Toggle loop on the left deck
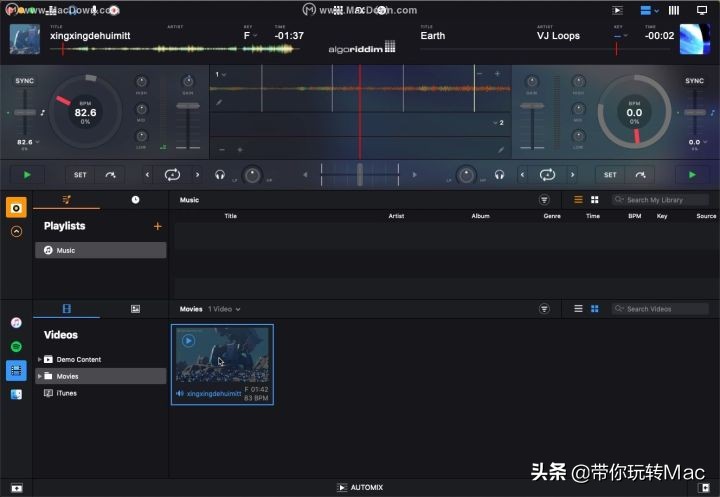This screenshot has height=497, width=720. point(172,175)
